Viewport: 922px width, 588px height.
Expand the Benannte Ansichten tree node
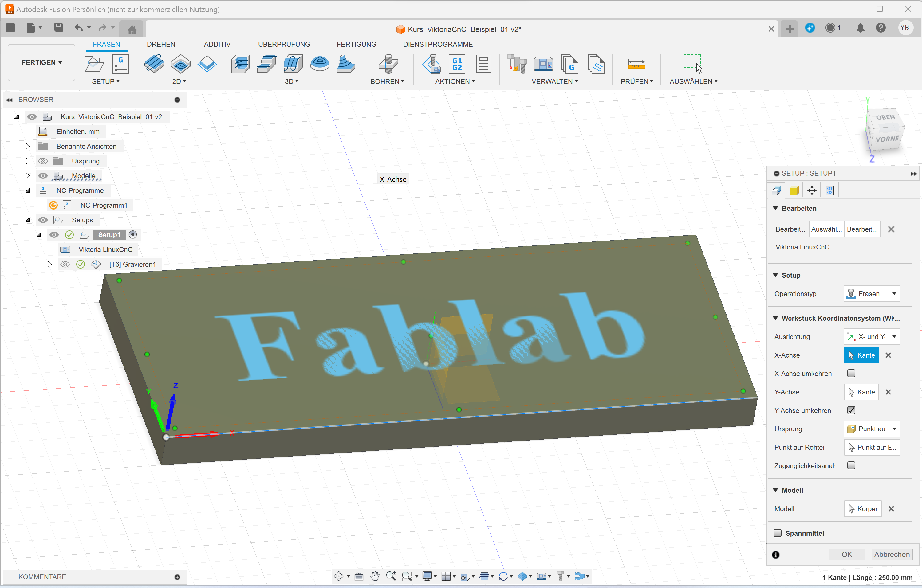pyautogui.click(x=27, y=146)
